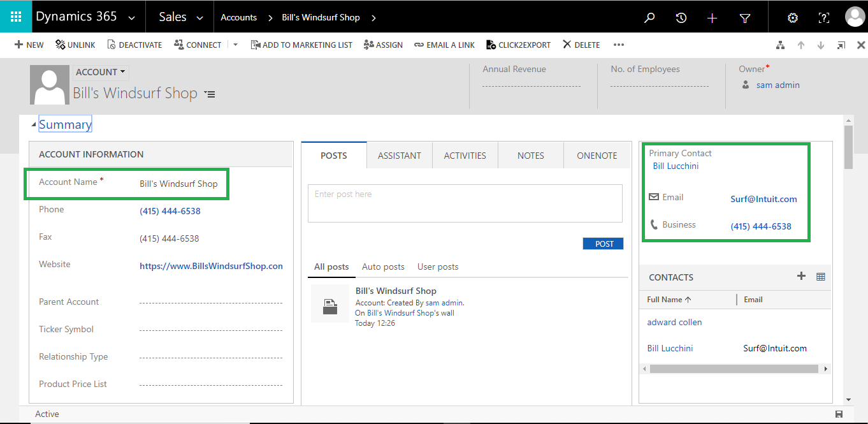This screenshot has height=424, width=868.
Task: Open the ACCOUNT form selector dropdown
Action: tap(100, 72)
